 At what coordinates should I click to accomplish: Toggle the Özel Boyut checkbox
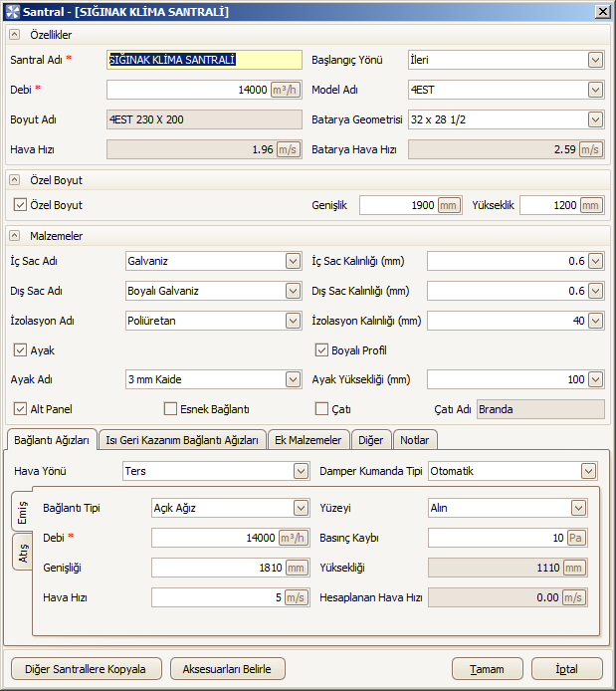tap(20, 205)
